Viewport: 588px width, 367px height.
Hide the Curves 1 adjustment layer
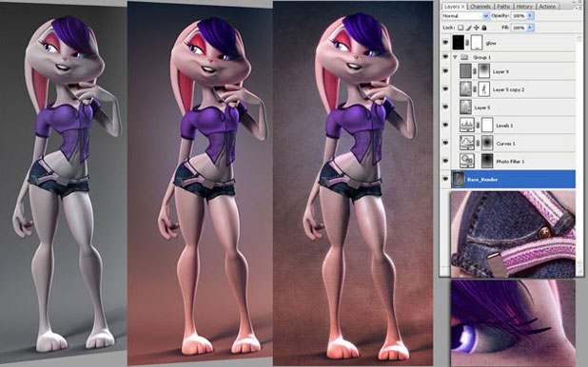tap(445, 144)
